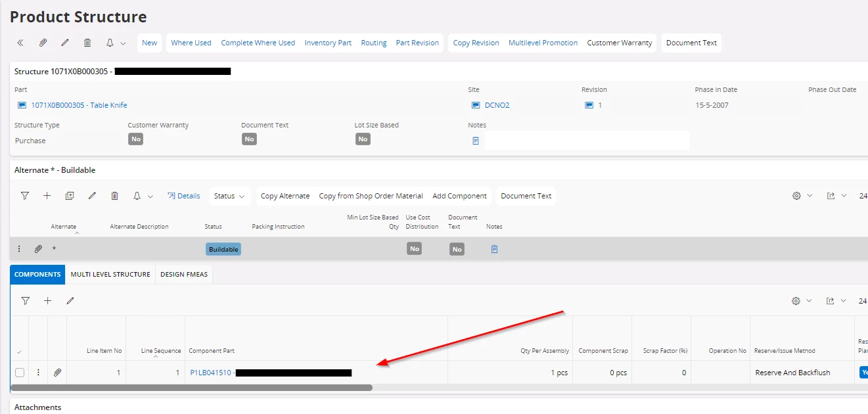This screenshot has width=868, height=414.
Task: Delete the alternate with trash icon
Action: (115, 196)
